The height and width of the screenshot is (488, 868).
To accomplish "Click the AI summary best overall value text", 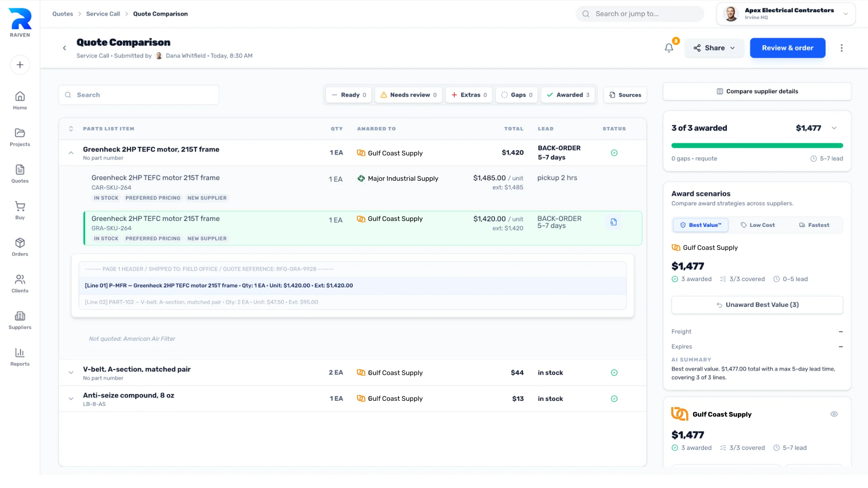I will coord(753,373).
